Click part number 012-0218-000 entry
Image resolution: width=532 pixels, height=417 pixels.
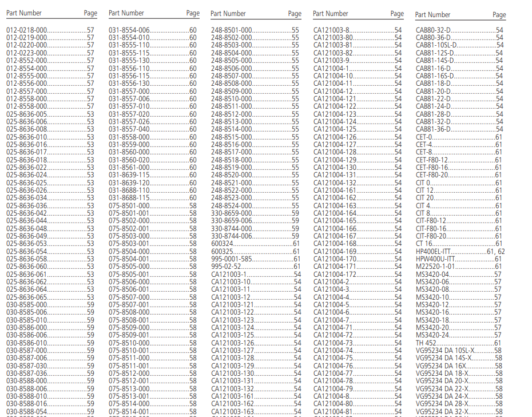[x=27, y=30]
